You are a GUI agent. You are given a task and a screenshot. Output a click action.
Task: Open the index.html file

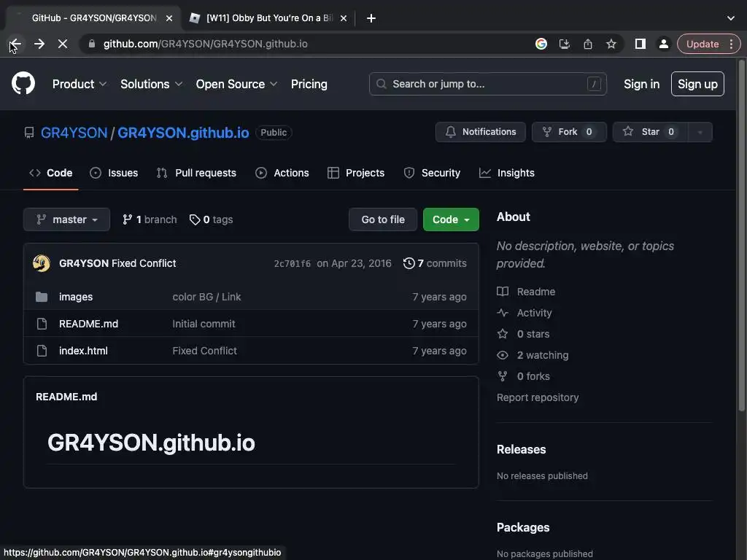83,351
